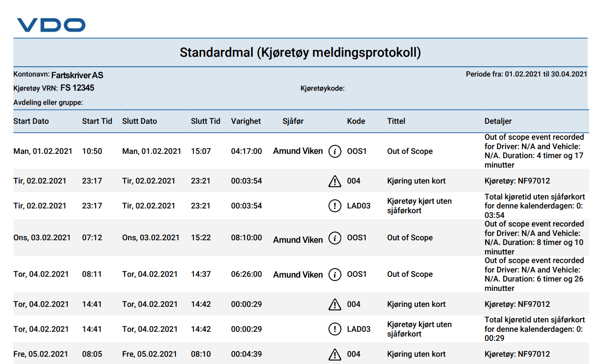The width and height of the screenshot is (596, 364).
Task: Click info icon for 01.02.2021 Out of Scope
Action: 335,151
